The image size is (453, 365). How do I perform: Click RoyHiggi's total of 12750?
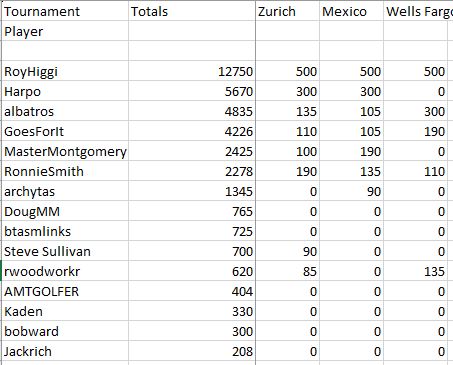[x=192, y=71]
